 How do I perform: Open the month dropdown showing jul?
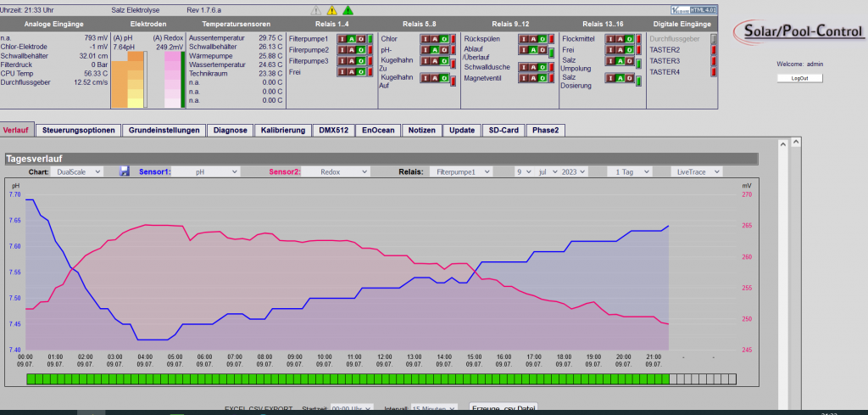coord(547,171)
